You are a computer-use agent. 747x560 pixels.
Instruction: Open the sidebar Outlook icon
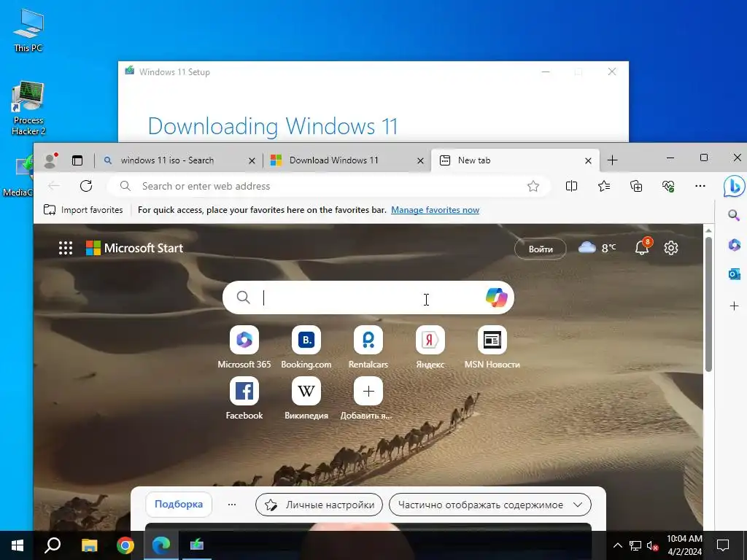[x=734, y=274]
